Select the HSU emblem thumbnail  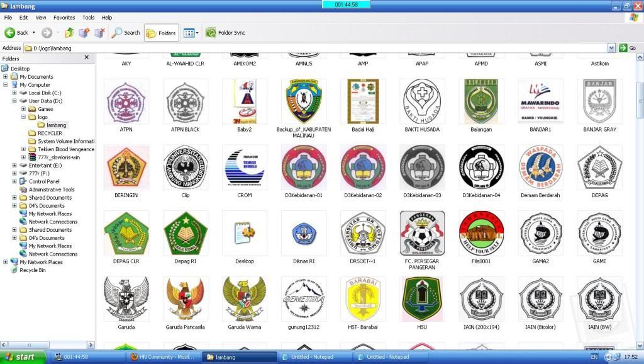(422, 299)
